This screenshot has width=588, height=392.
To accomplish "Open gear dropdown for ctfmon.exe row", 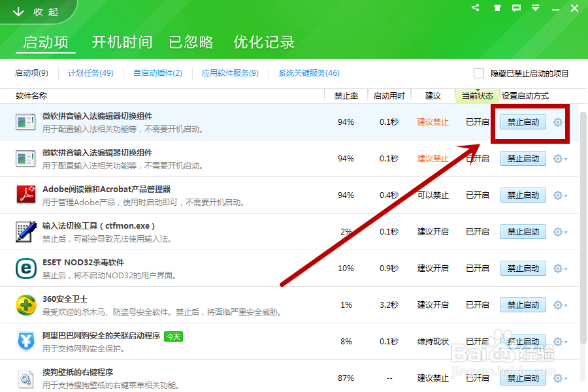I will coord(561,232).
